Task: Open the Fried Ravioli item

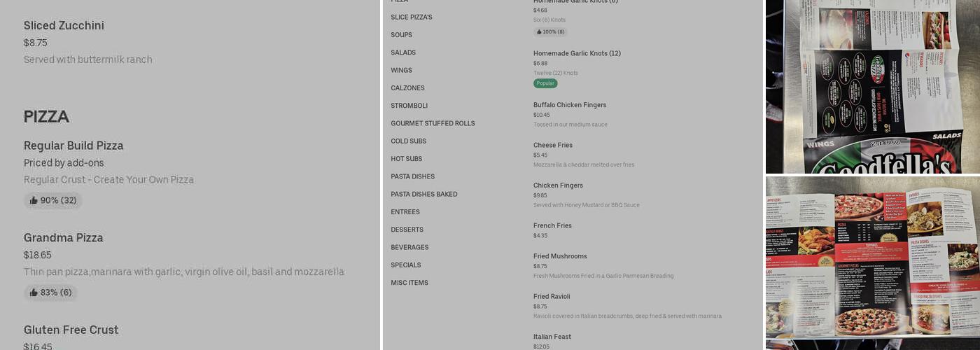Action: pyautogui.click(x=552, y=297)
